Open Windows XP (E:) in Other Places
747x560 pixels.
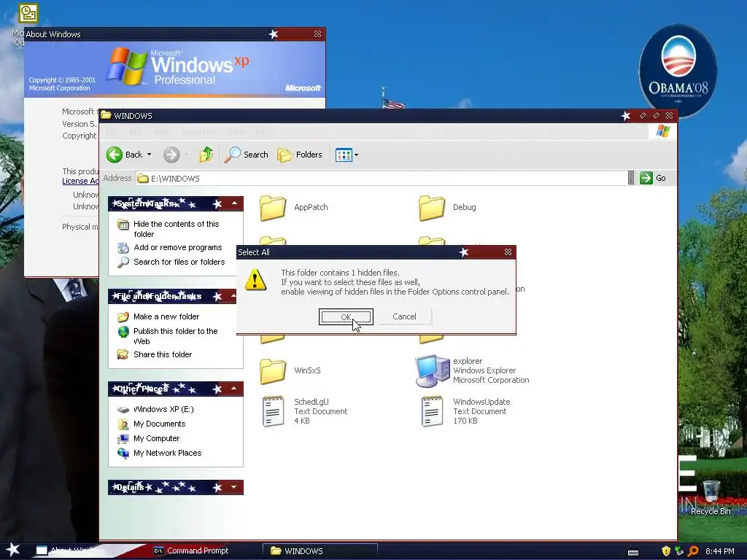click(x=163, y=409)
